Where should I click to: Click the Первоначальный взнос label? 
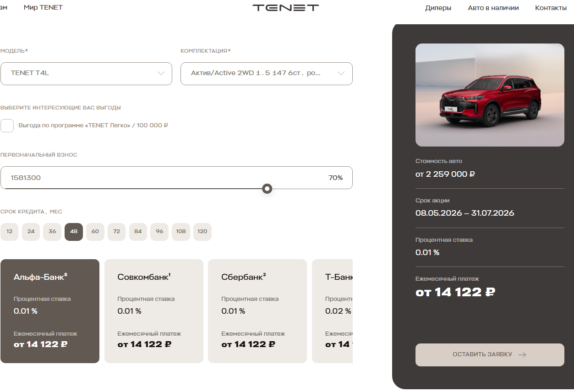click(39, 155)
